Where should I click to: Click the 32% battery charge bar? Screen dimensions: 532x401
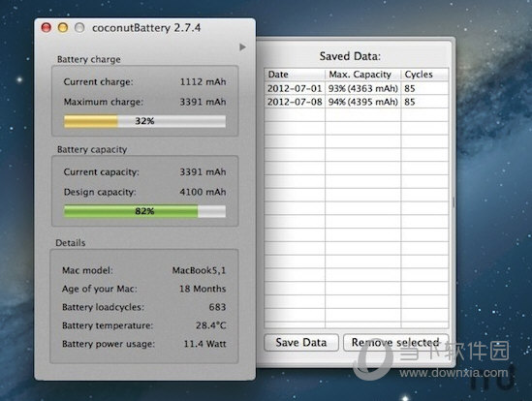[x=145, y=121]
